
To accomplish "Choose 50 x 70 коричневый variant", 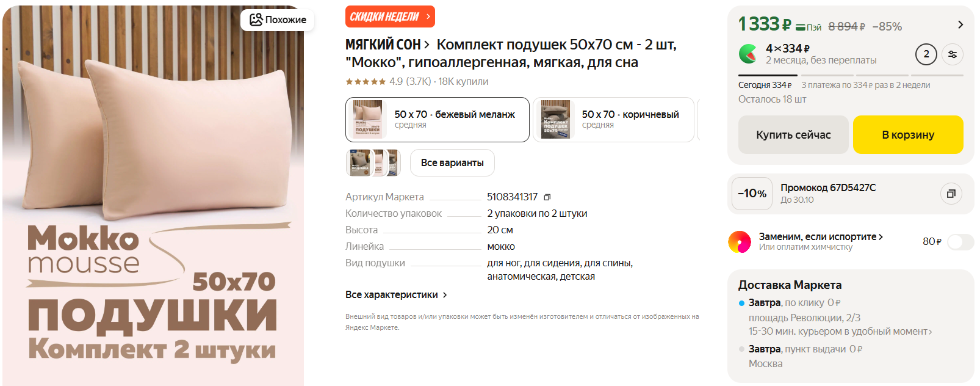I will (x=613, y=120).
